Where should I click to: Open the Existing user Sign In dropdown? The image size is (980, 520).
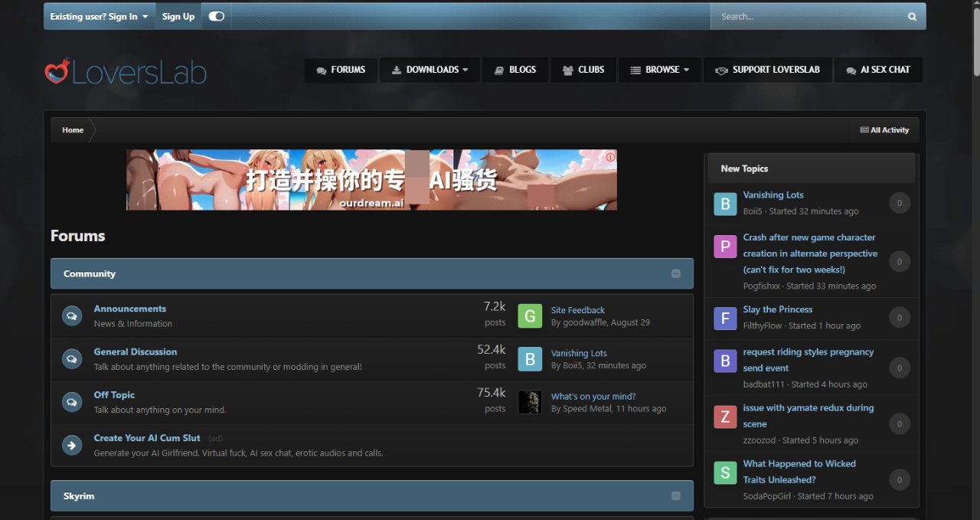point(100,16)
